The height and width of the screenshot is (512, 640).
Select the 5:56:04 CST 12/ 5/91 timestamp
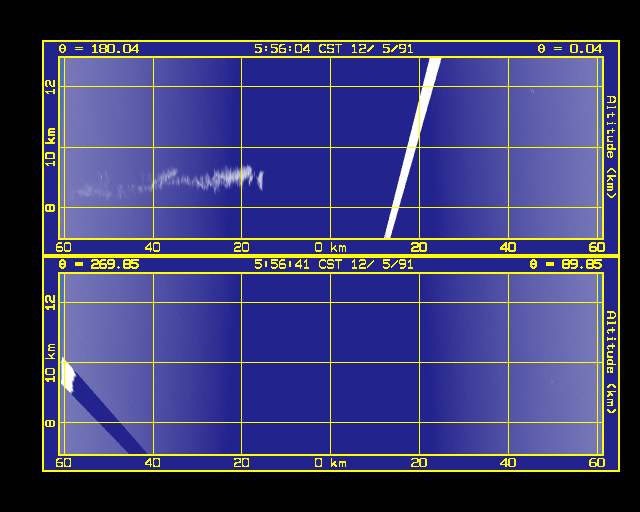pyautogui.click(x=333, y=49)
